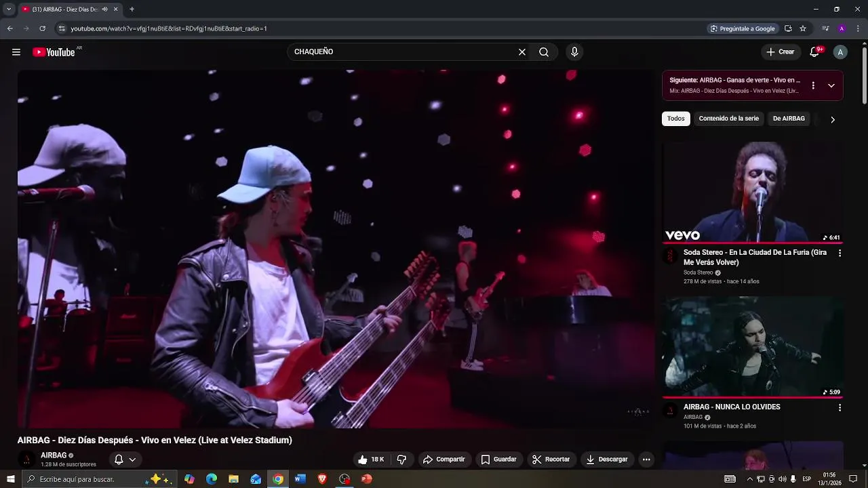Open the Windows Start menu
The width and height of the screenshot is (868, 488).
pyautogui.click(x=11, y=479)
